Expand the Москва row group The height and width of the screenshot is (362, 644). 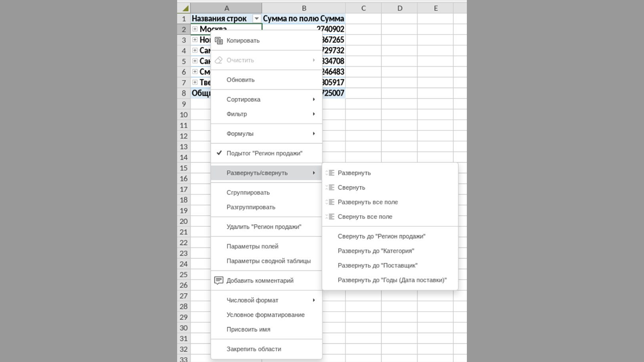tap(195, 29)
